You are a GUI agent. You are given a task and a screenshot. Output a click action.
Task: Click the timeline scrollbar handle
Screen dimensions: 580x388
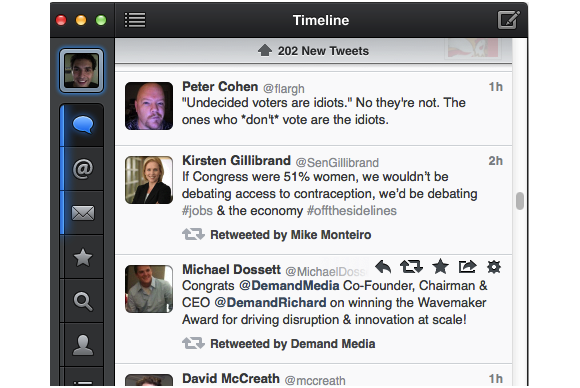tap(520, 201)
